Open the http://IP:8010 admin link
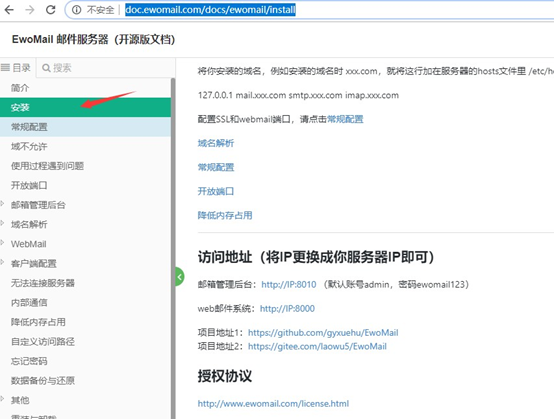The image size is (554, 419). pyautogui.click(x=289, y=284)
